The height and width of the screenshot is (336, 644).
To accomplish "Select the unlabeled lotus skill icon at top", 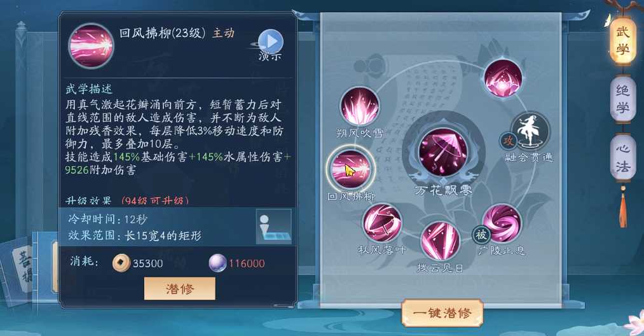I will 503,78.
